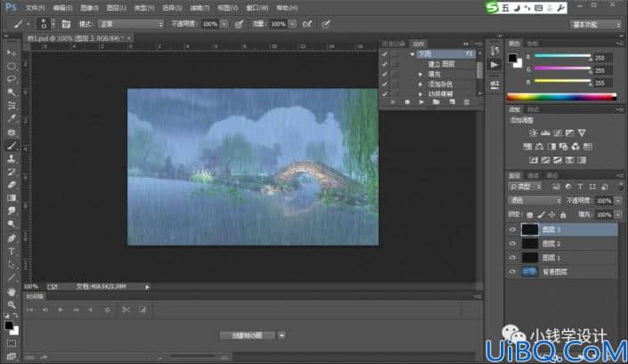Screen dimensions: 628x364
Task: Open the 选择(S) menu
Action: (172, 8)
